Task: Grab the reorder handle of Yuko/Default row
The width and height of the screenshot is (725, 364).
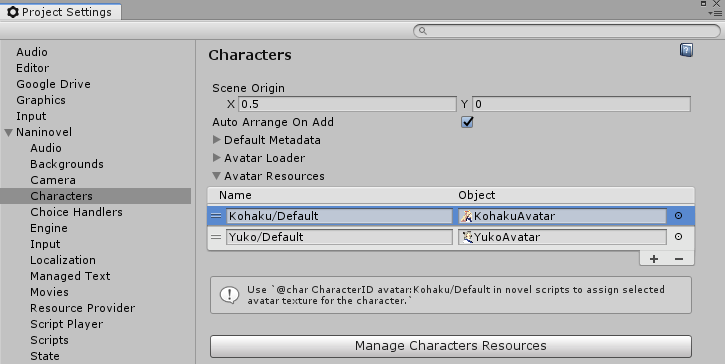Action: [x=216, y=237]
